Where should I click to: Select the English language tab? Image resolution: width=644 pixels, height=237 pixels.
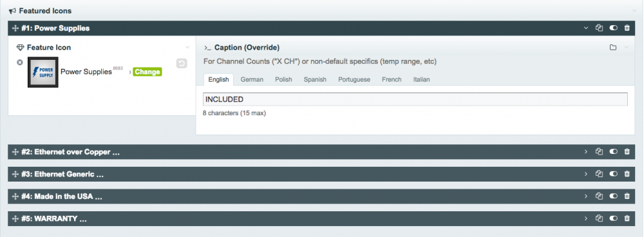click(218, 80)
